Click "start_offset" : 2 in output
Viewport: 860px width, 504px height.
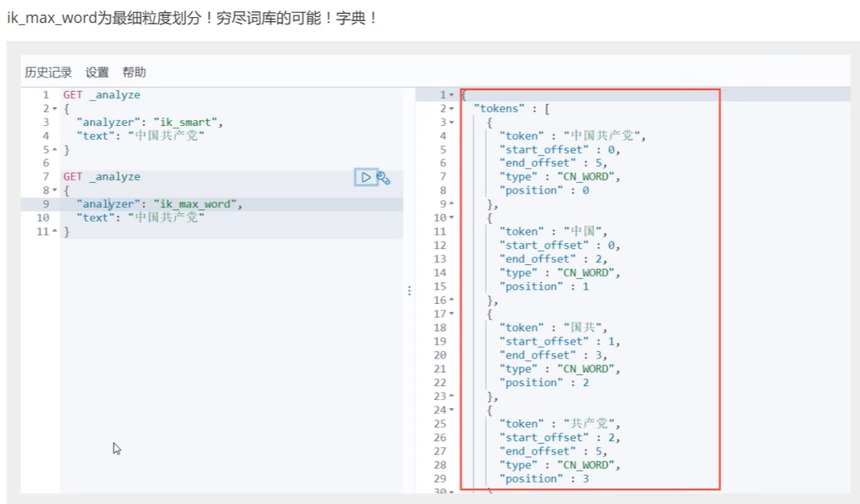[557, 437]
